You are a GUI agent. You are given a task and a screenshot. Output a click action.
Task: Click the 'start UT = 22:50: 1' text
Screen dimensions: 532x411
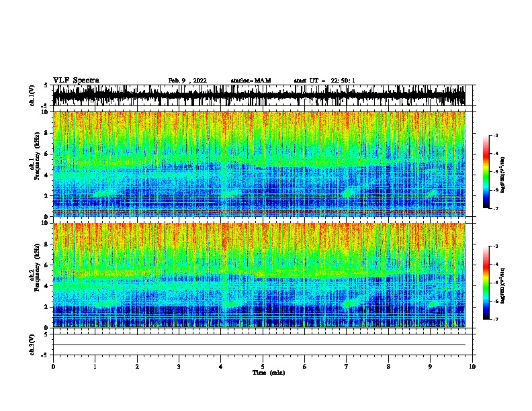324,81
